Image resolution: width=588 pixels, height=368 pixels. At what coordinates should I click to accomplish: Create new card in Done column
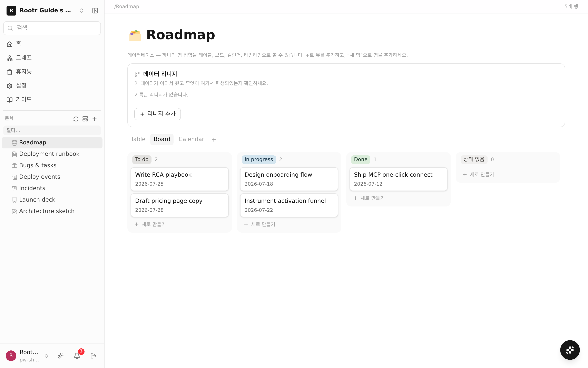pyautogui.click(x=369, y=198)
